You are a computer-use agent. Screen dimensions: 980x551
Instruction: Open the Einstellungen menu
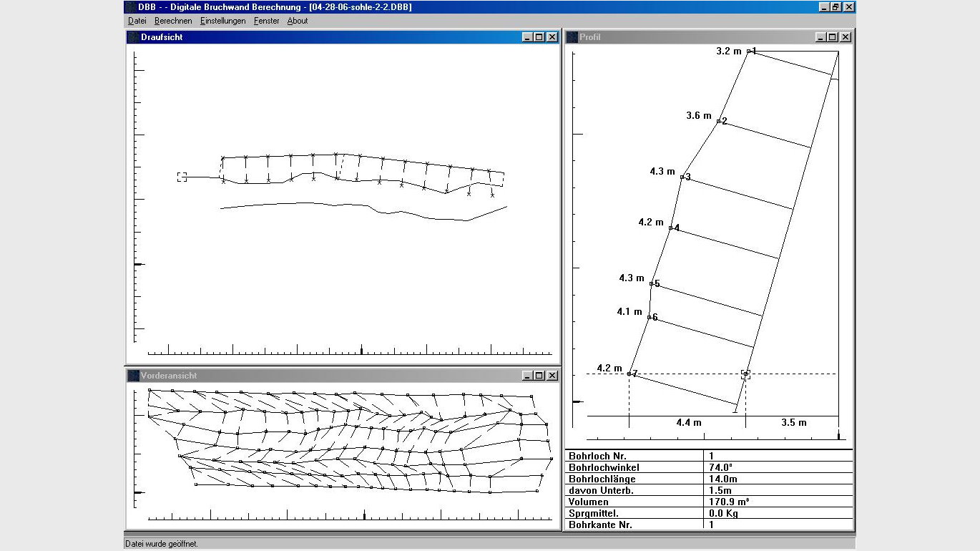(222, 21)
